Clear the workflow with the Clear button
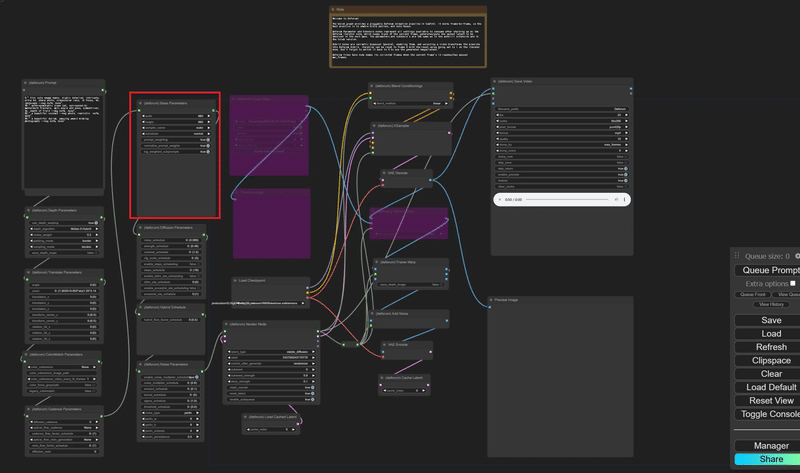800x473 pixels. [x=768, y=374]
